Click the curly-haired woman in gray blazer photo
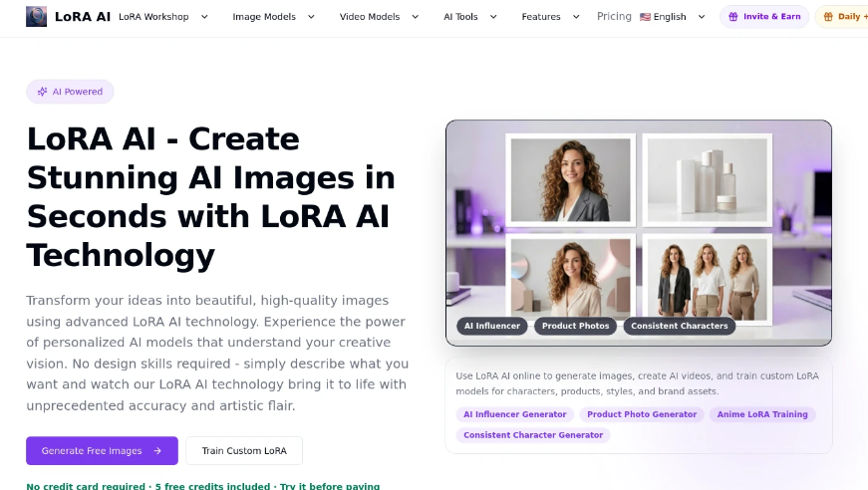The height and width of the screenshot is (490, 868). pos(570,179)
